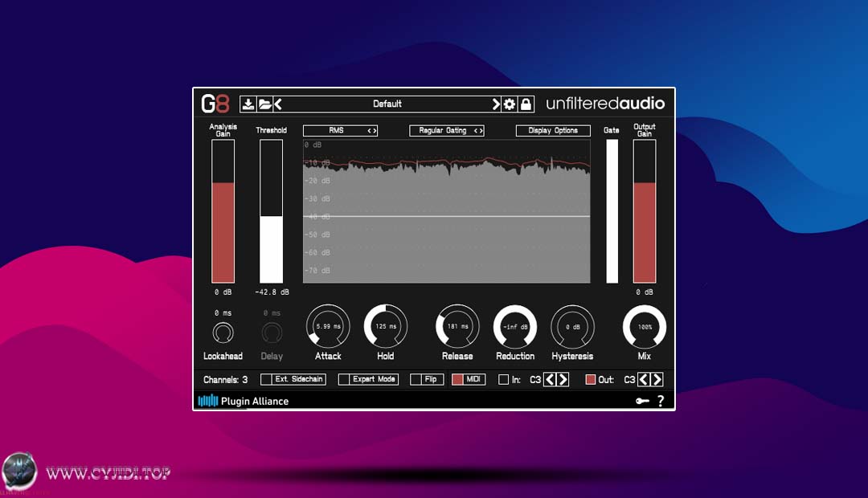868x498 pixels.
Task: Go to next preset arrow
Action: coord(496,104)
